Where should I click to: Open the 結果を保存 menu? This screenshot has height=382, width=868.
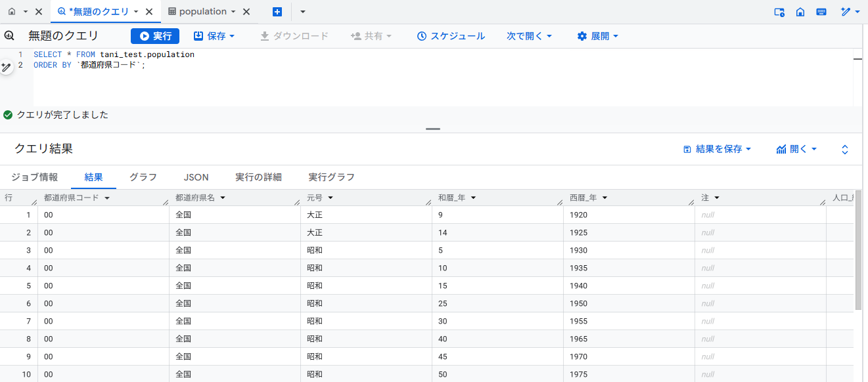[717, 149]
